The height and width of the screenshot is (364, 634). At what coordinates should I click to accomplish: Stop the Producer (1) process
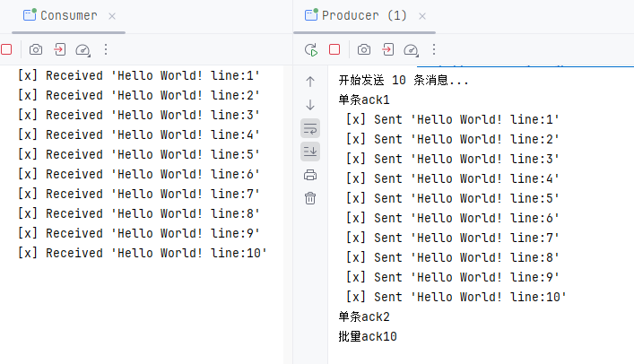point(334,49)
